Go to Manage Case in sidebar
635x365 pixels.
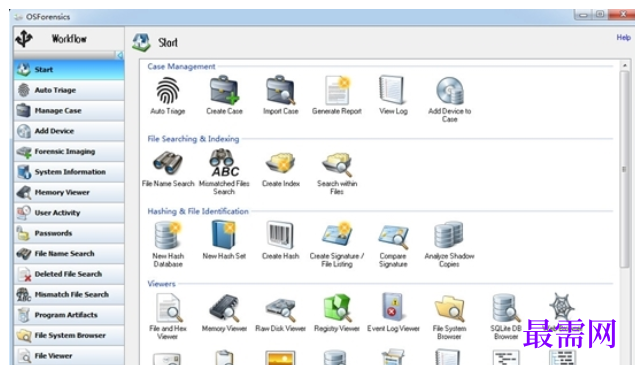click(x=69, y=111)
